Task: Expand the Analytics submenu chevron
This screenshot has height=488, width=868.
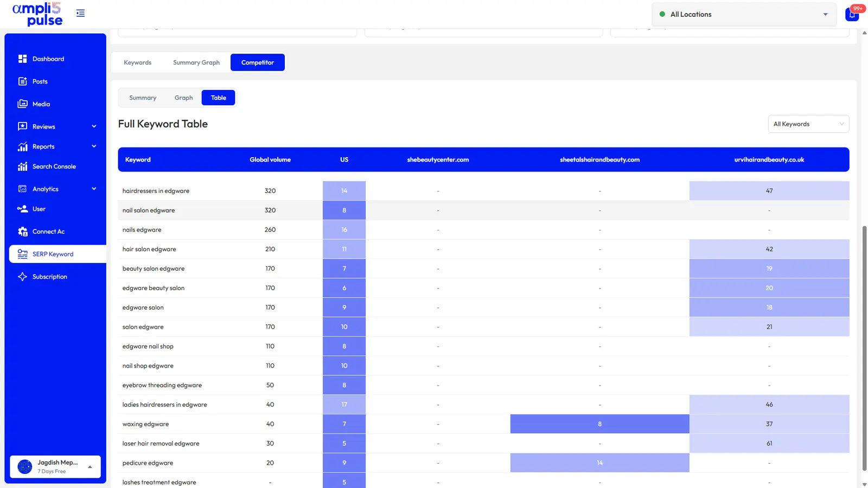Action: (x=94, y=189)
